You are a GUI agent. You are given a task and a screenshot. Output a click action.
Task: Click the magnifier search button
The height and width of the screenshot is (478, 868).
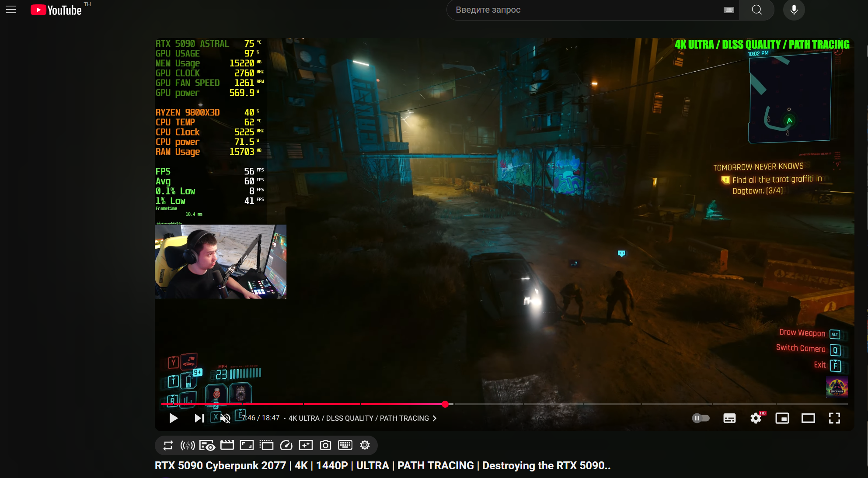757,10
